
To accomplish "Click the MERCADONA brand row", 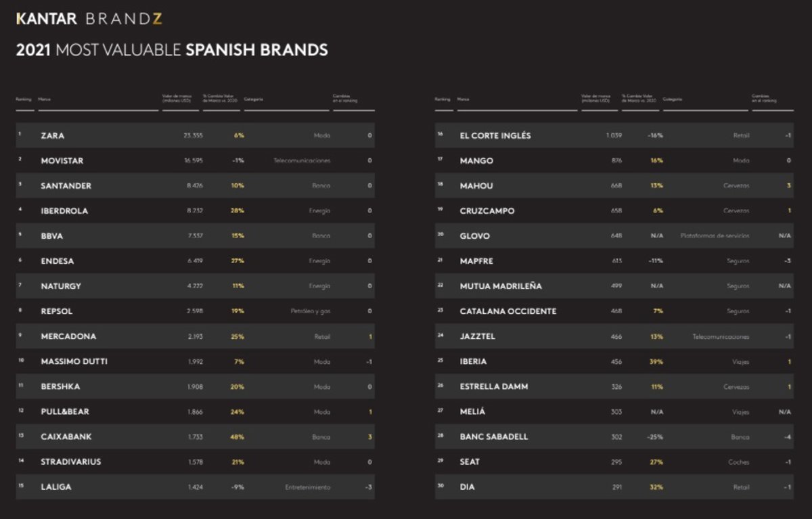I will coord(195,336).
